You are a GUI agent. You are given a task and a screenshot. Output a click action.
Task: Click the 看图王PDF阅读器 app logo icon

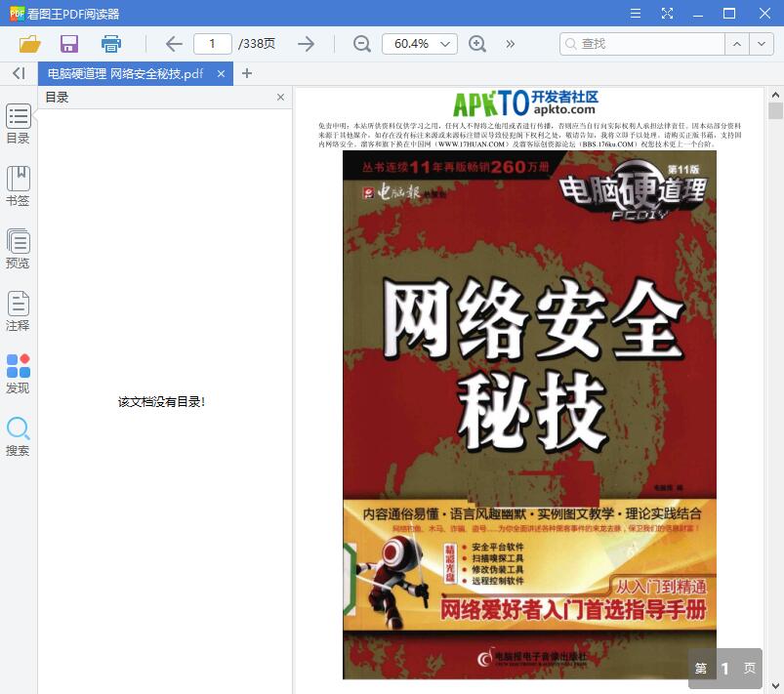pos(17,14)
